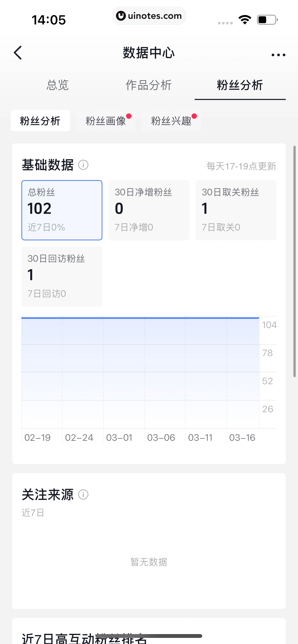The image size is (298, 644).
Task: Tap the 基础数据 section heading
Action: [48, 165]
